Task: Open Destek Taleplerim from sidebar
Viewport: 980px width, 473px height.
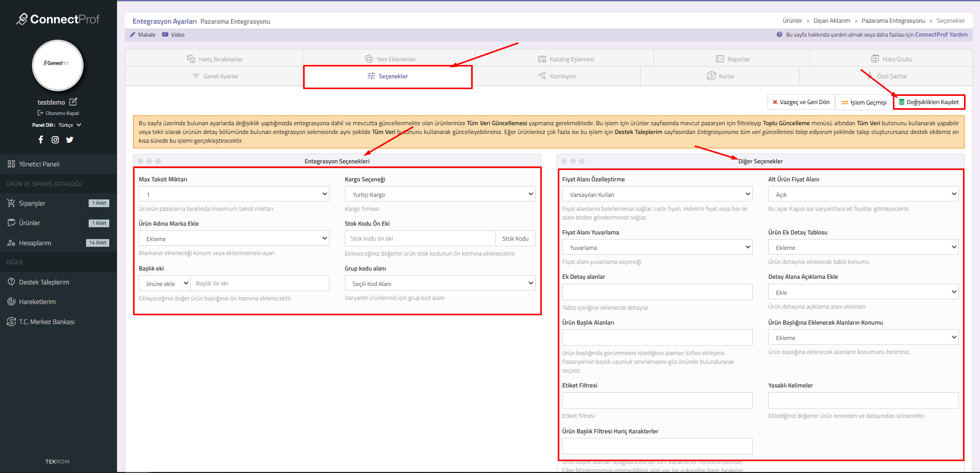Action: pyautogui.click(x=44, y=282)
